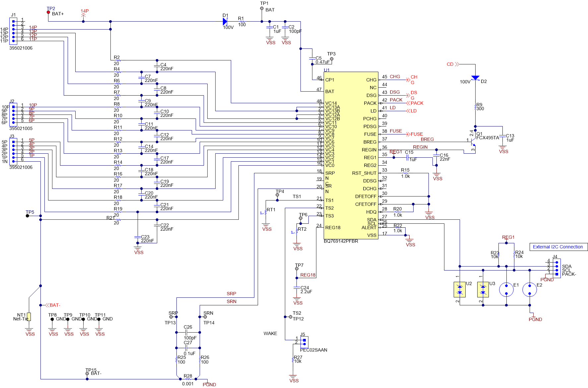588x388 pixels.
Task: Toggle test point TP5 marker
Action: [x=27, y=216]
